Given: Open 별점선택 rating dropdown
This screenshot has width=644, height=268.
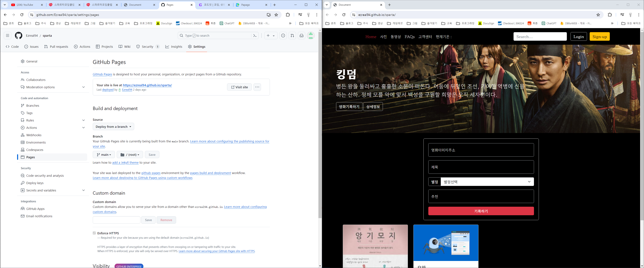Looking at the screenshot, I should coord(487,182).
